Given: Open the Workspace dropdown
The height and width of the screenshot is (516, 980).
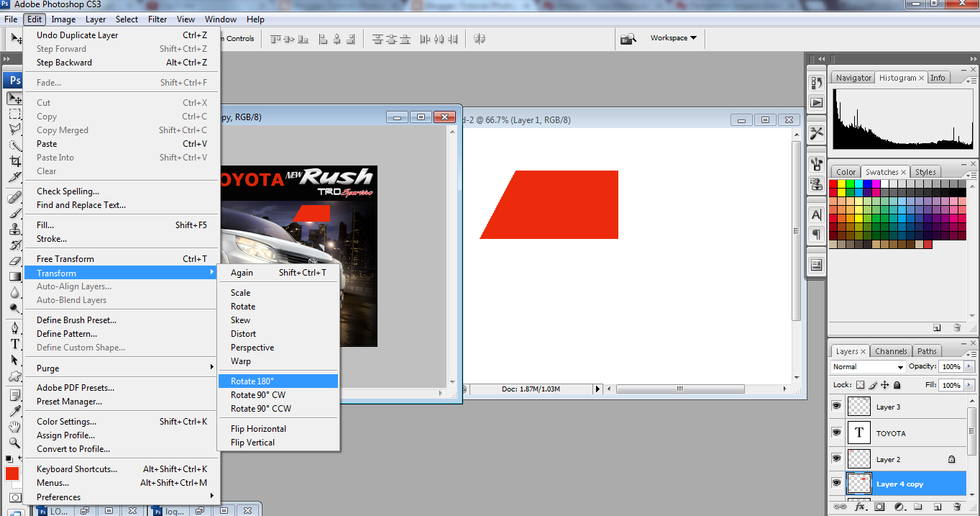Looking at the screenshot, I should point(669,38).
